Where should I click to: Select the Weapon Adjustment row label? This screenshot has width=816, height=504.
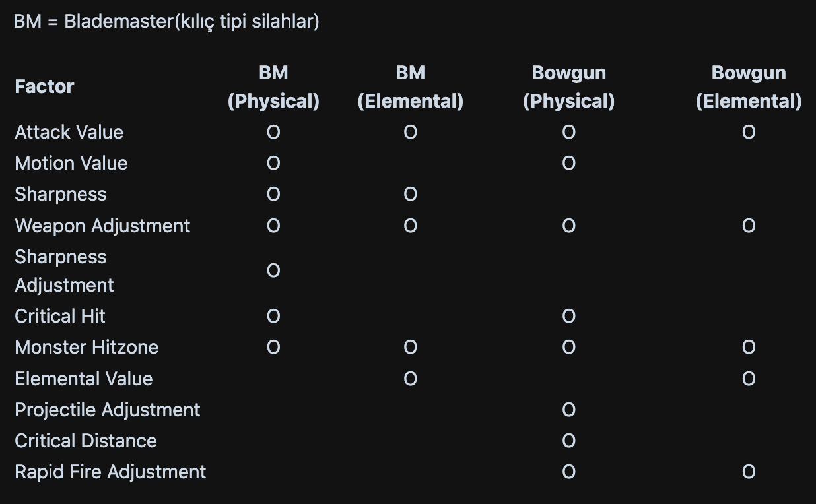[x=102, y=226]
